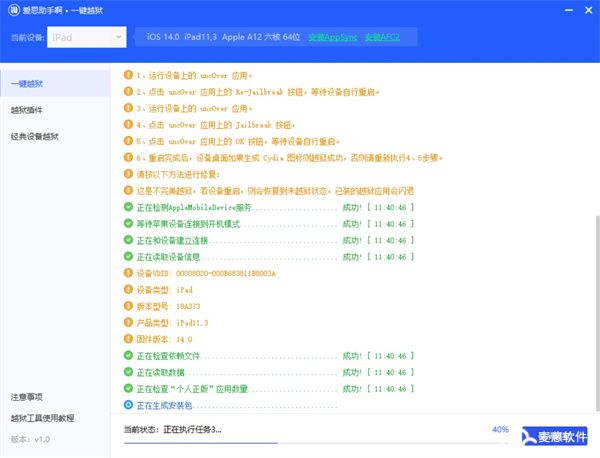The height and width of the screenshot is (458, 600).
Task: Open the 注意事项 sidebar entry
Action: click(x=27, y=397)
